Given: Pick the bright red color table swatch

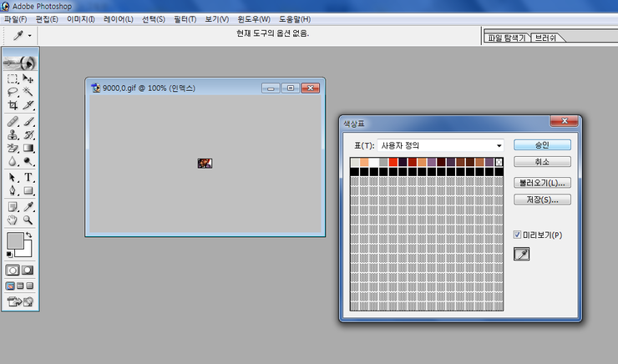Looking at the screenshot, I should tap(393, 162).
